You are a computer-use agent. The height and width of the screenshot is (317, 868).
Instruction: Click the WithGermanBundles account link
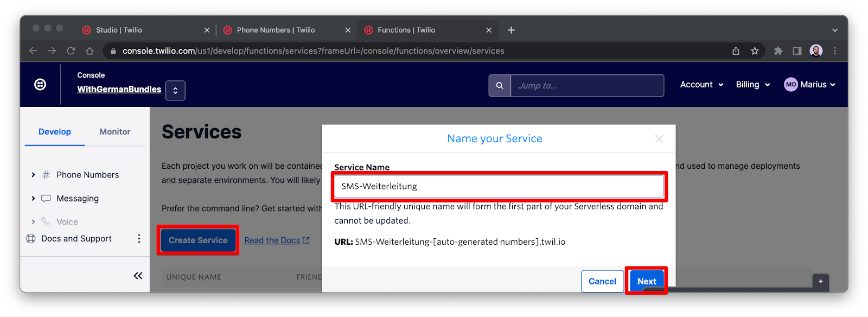(x=119, y=89)
